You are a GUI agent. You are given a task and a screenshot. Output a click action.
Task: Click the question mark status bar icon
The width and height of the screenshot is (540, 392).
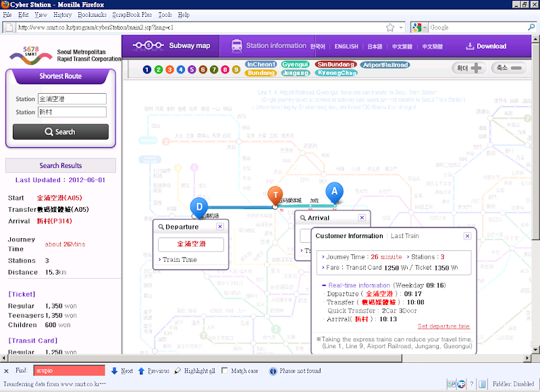(471, 384)
